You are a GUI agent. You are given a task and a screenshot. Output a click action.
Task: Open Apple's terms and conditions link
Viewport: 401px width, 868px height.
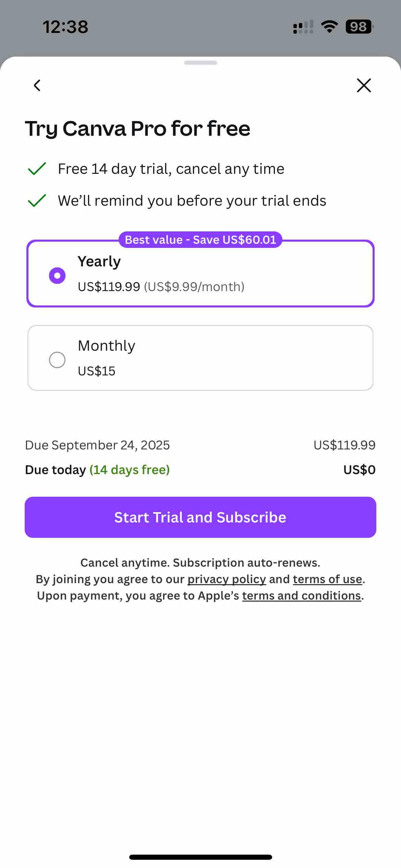(x=302, y=595)
